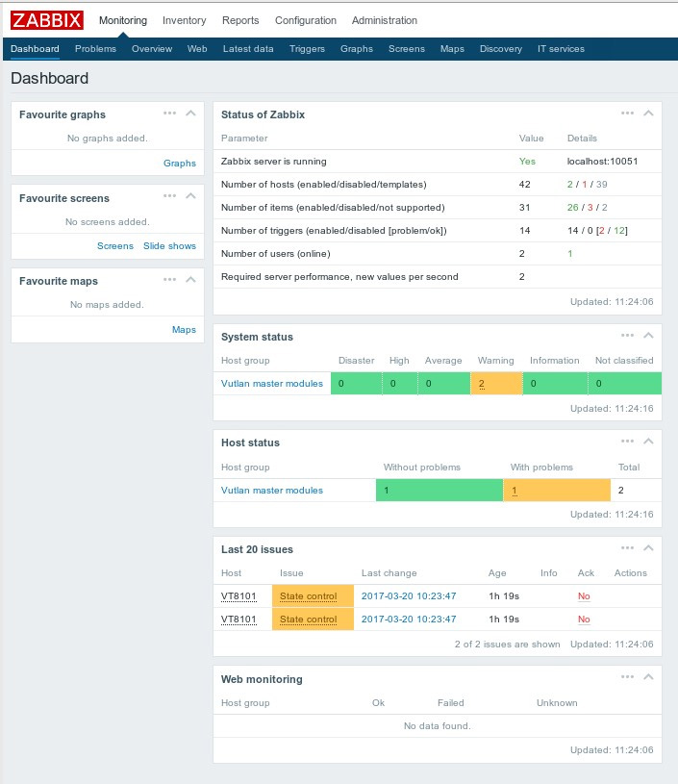
Task: Collapse the Favourite graphs widget
Action: pyautogui.click(x=190, y=113)
